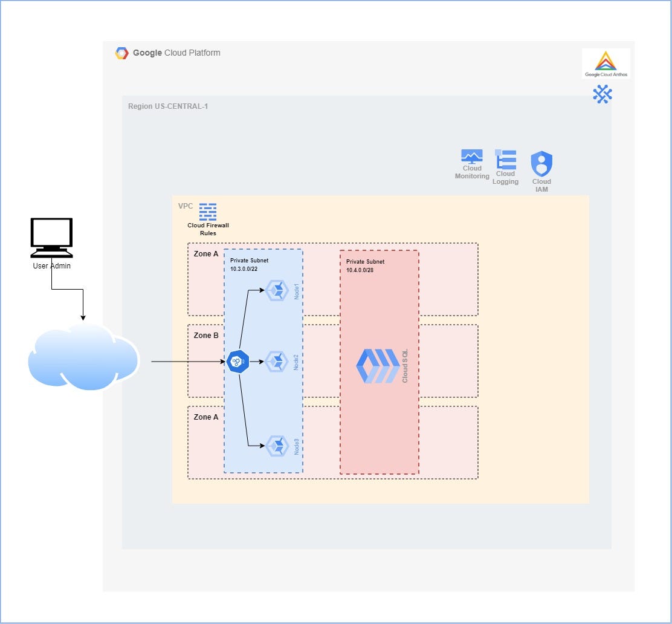Select the internet cloud shape
This screenshot has width=672, height=624.
pos(83,360)
